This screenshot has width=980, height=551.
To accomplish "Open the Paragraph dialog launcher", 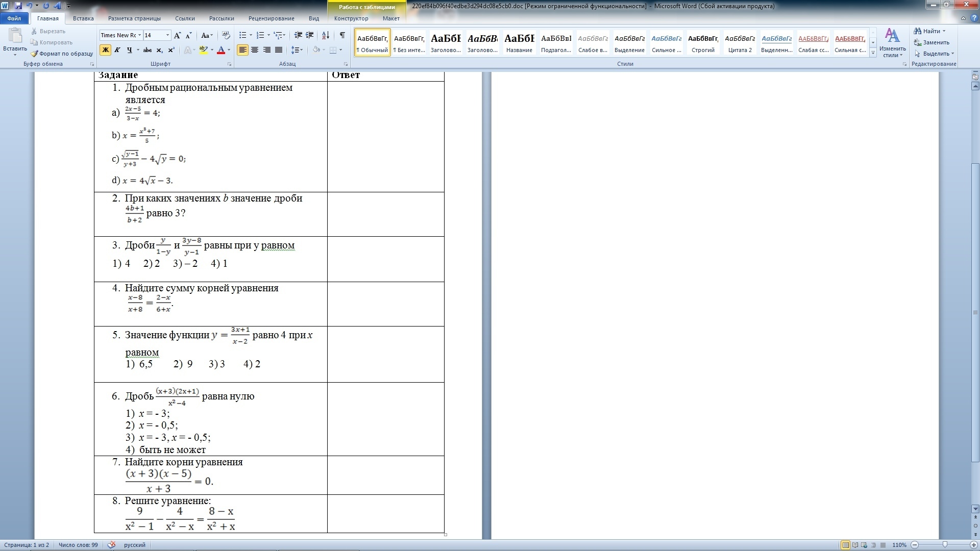I will (346, 64).
